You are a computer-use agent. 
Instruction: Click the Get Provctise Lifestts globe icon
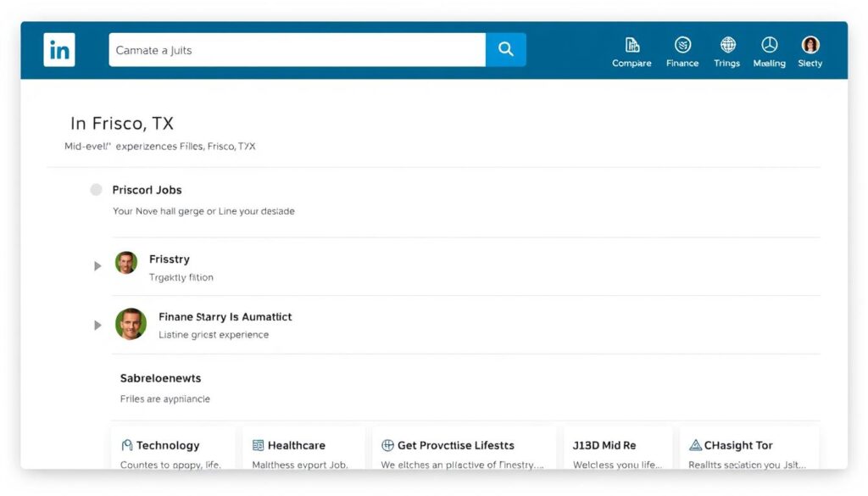[387, 445]
